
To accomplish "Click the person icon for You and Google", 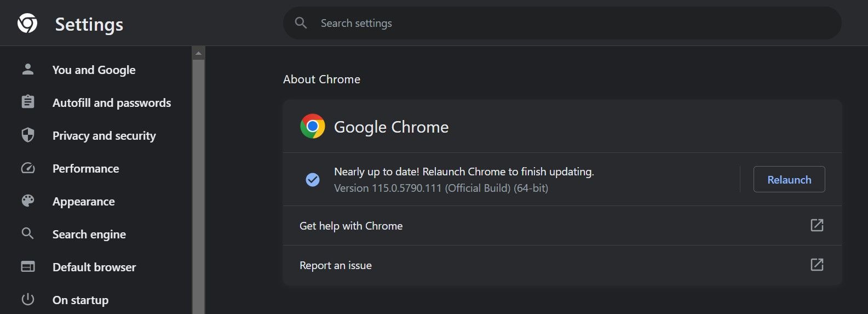I will [x=27, y=70].
